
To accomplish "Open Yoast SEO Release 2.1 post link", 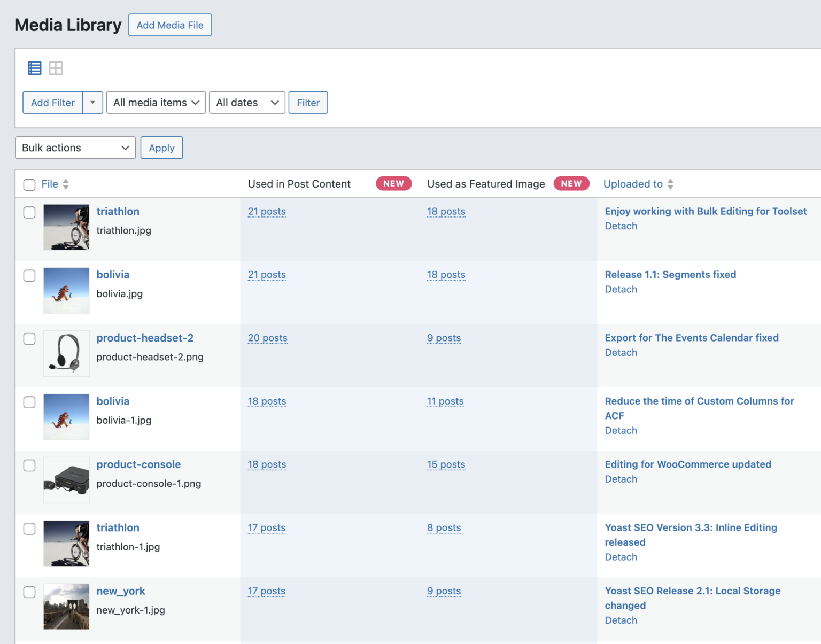I will [x=692, y=598].
